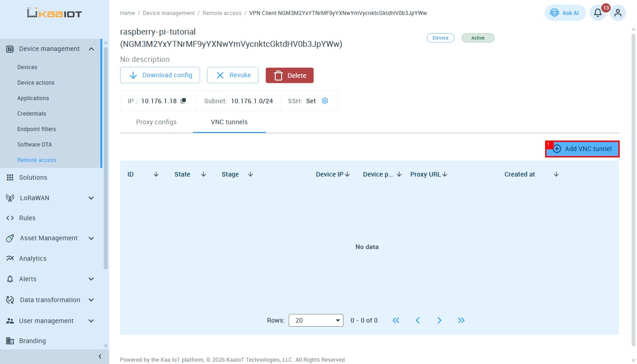
Task: Go to Device management breadcrumb
Action: click(169, 13)
